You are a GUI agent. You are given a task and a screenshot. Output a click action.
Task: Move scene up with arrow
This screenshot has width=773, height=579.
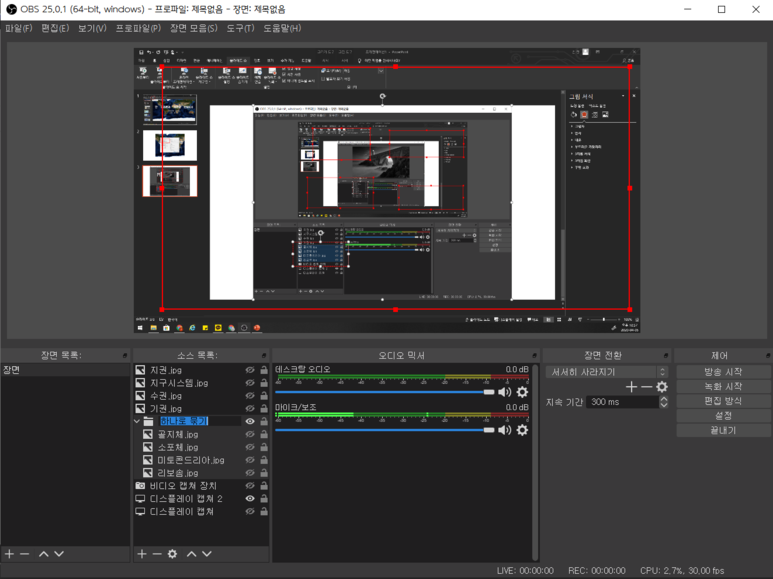[43, 554]
